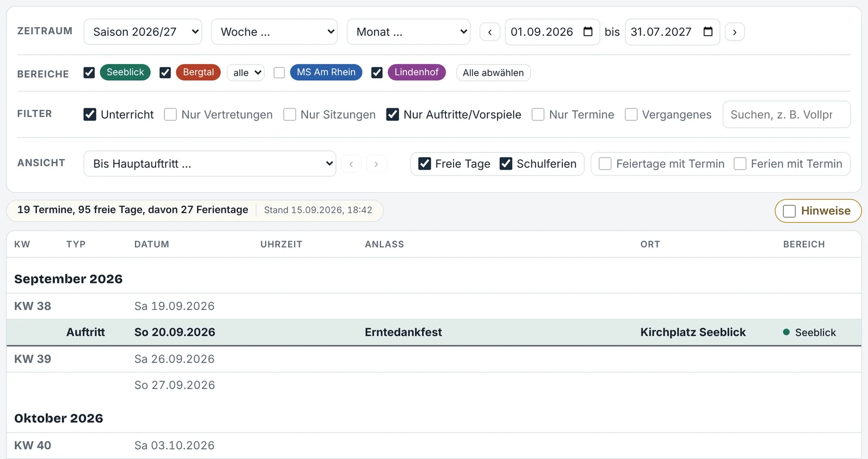Click the Sa 03.10.2026 date

point(175,445)
